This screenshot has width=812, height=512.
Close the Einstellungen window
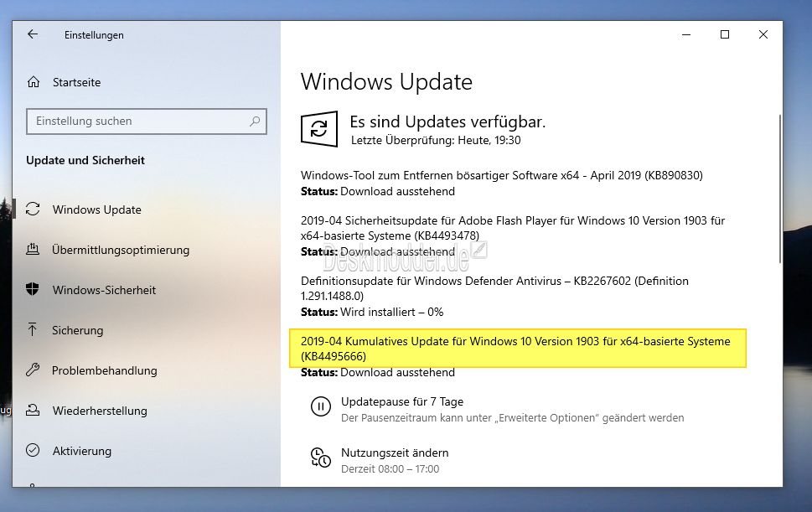tap(763, 34)
